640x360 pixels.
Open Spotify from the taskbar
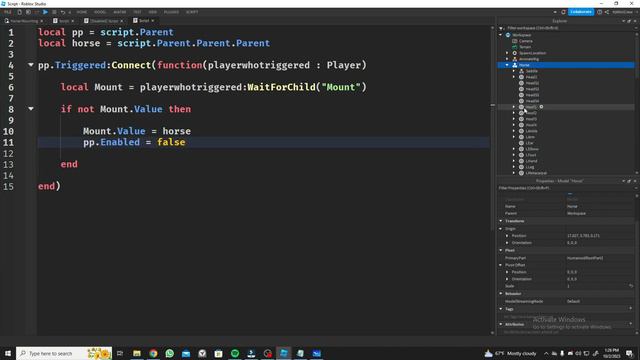pos(235,353)
